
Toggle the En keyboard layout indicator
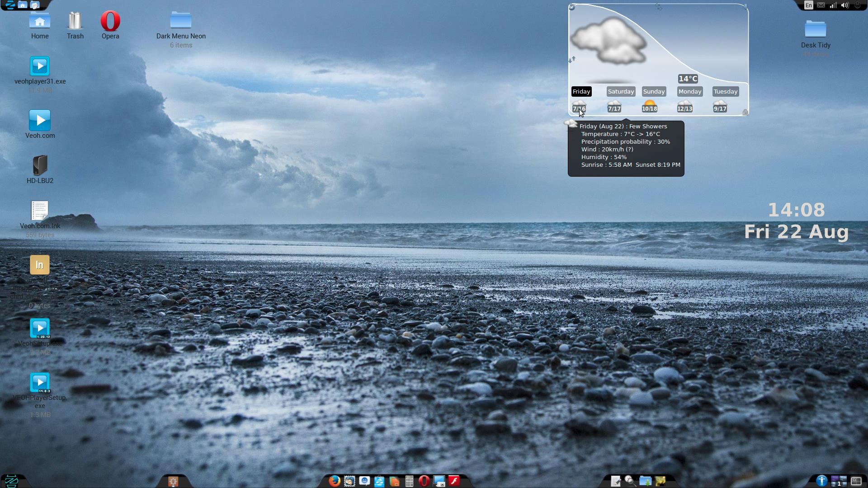[809, 5]
